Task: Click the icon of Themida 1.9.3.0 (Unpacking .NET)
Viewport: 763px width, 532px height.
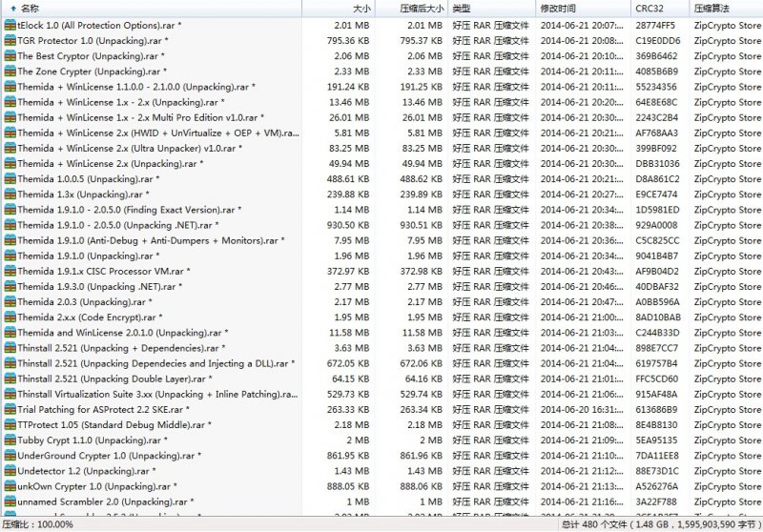Action: point(10,287)
